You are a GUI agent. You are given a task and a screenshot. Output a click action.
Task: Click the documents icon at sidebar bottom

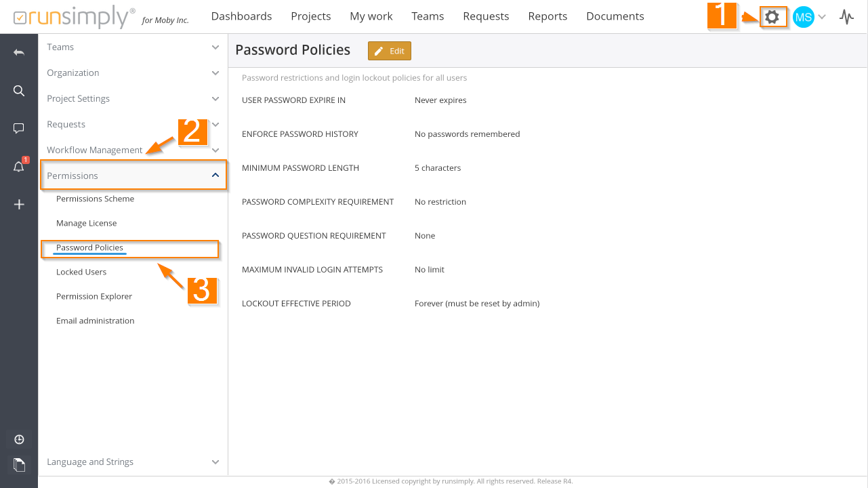point(19,464)
